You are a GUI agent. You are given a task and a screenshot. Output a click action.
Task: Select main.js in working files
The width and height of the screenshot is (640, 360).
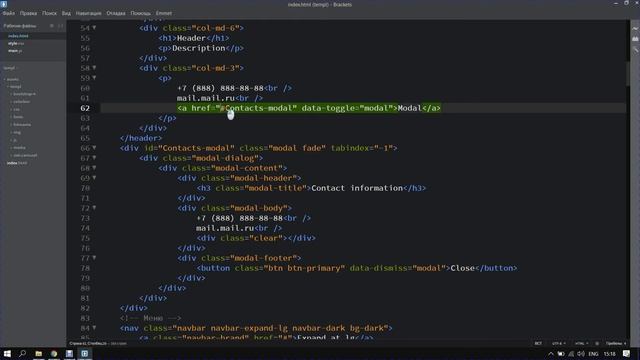(15, 51)
